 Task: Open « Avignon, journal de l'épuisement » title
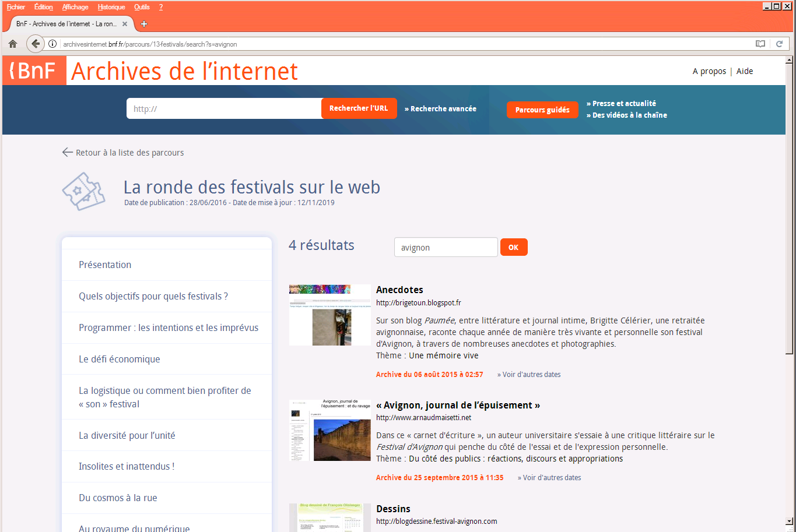pyautogui.click(x=458, y=405)
